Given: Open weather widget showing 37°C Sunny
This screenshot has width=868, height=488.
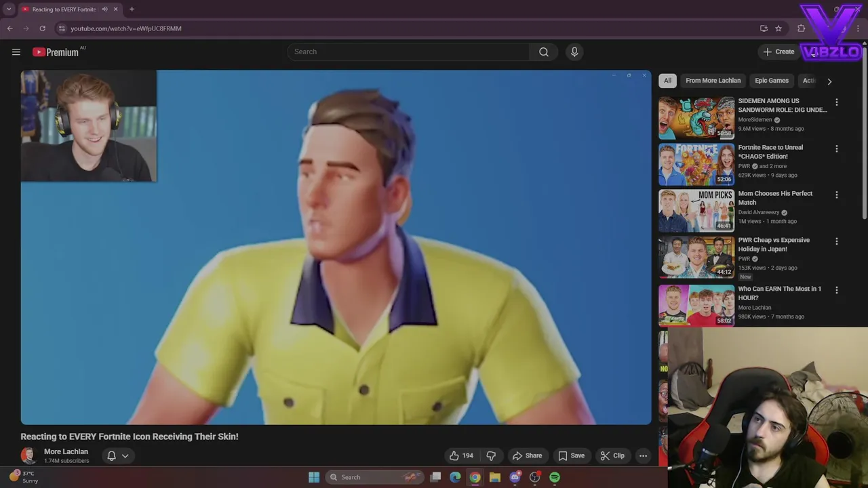Looking at the screenshot, I should pos(24,477).
